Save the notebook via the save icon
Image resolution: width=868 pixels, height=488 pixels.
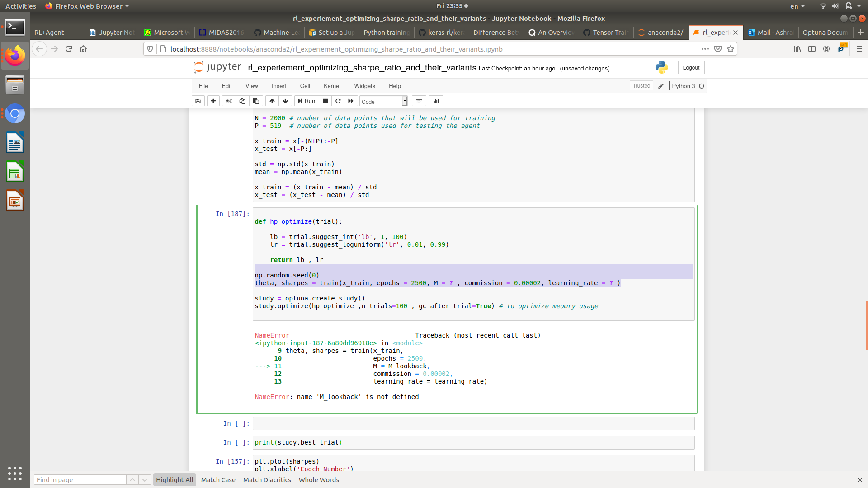point(198,101)
